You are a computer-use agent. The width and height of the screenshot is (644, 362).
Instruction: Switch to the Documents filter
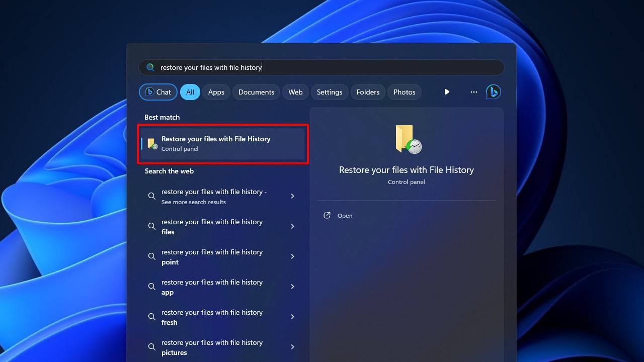pyautogui.click(x=256, y=92)
